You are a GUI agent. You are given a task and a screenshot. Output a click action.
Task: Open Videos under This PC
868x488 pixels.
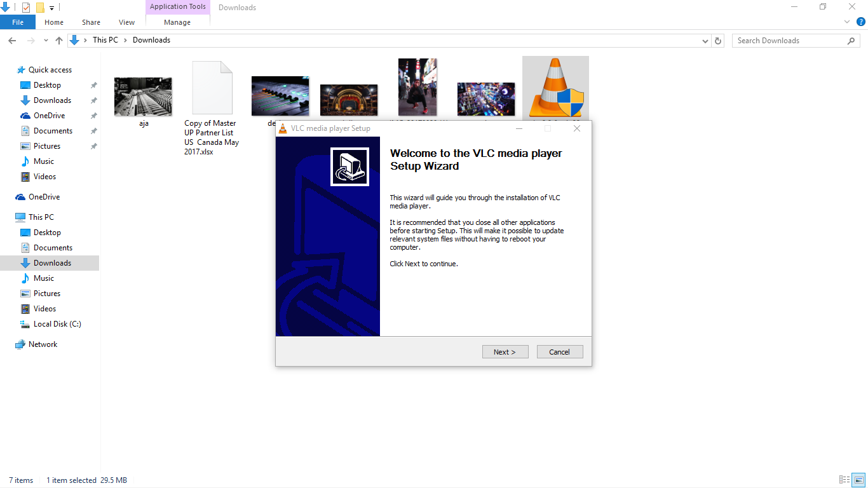[44, 309]
